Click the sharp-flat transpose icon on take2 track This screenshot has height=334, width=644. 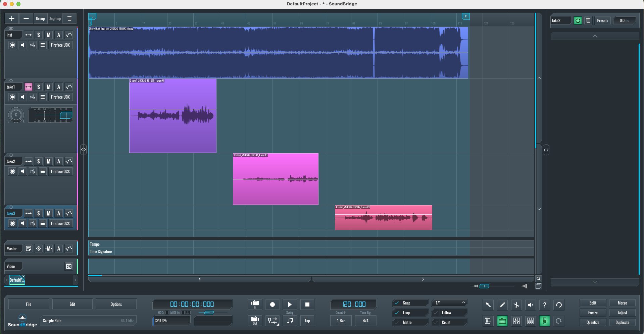coord(33,171)
